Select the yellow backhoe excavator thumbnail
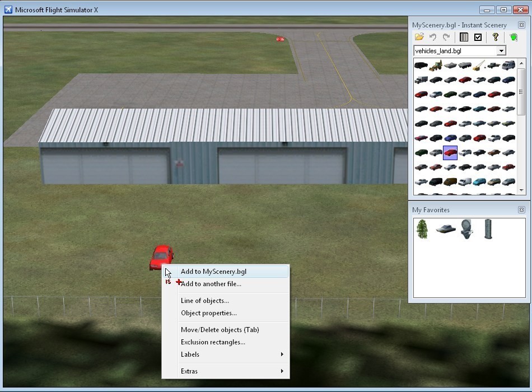Screen dimensions: 532x392 pyautogui.click(x=436, y=66)
